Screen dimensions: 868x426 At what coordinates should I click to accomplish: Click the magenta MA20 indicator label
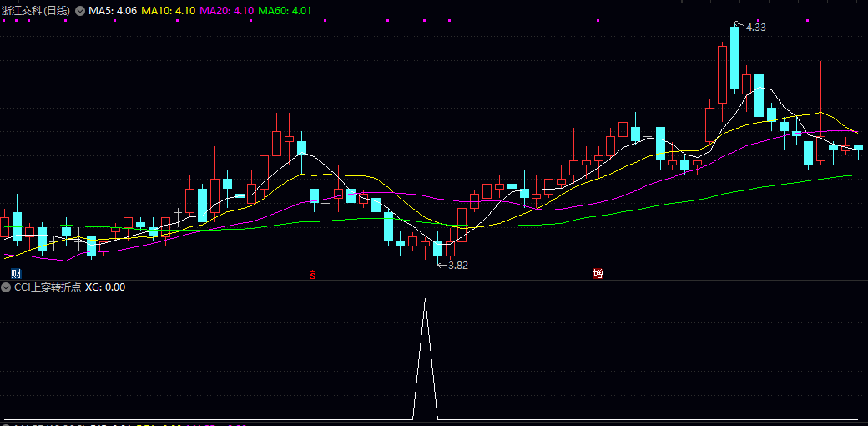coord(226,11)
